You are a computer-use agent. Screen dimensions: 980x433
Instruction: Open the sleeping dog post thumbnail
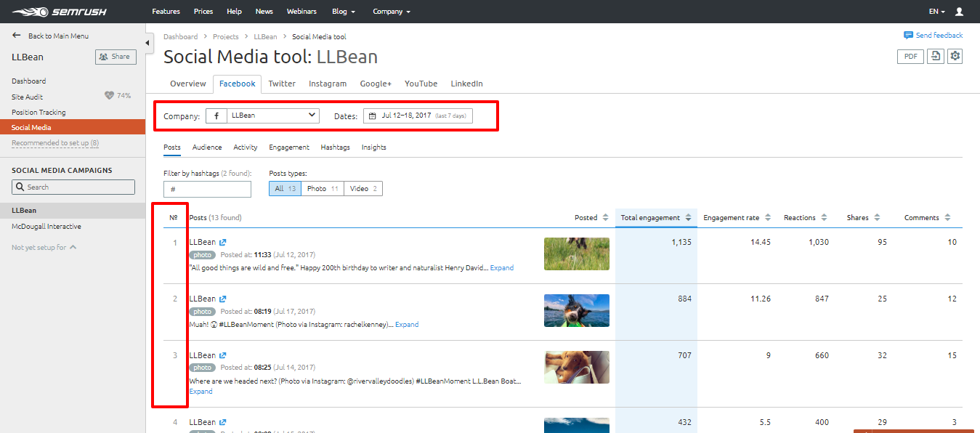point(577,367)
